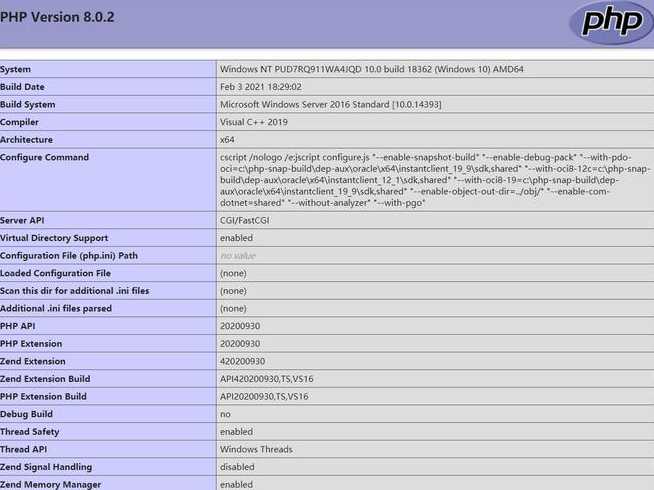
Task: Select 'enabled' beside Thread Safety
Action: click(x=236, y=432)
